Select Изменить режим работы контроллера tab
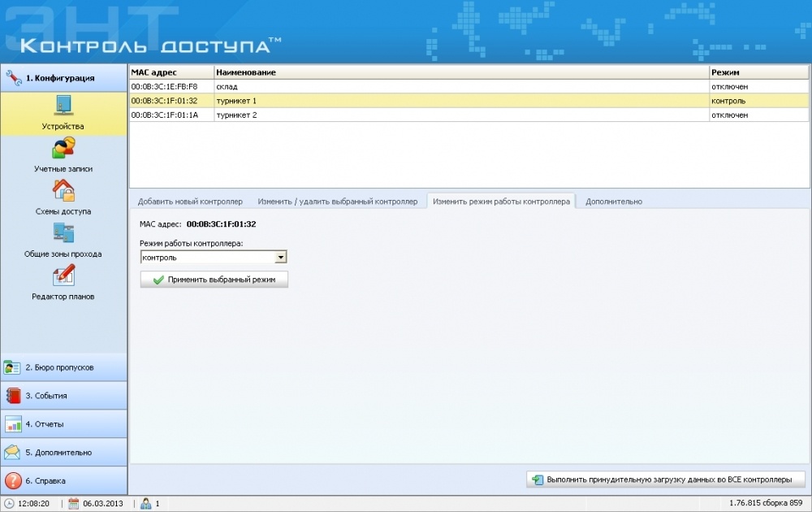 [x=501, y=202]
